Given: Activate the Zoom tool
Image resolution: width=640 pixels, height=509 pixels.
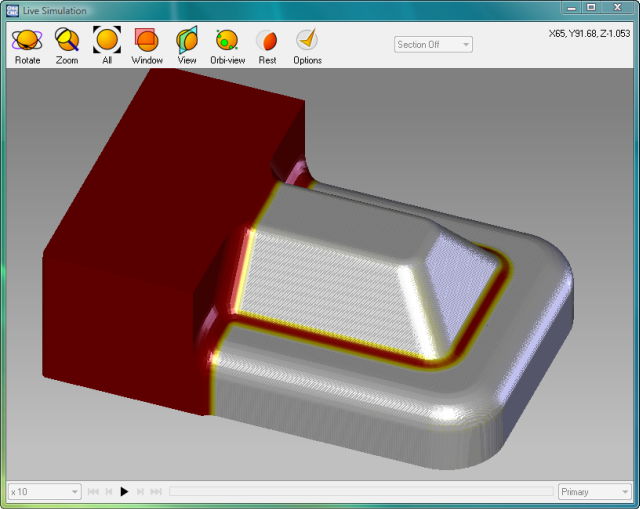Looking at the screenshot, I should 67,45.
